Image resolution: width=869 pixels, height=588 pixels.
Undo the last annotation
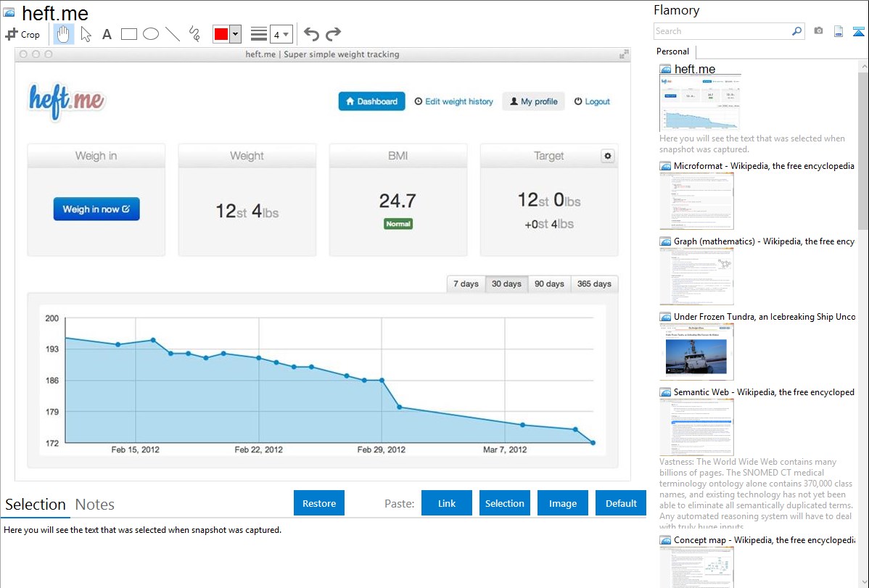(311, 34)
